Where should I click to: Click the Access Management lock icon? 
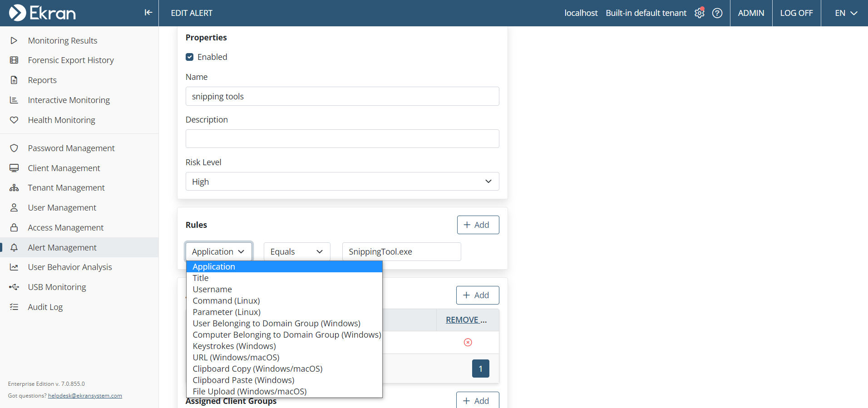pyautogui.click(x=14, y=227)
